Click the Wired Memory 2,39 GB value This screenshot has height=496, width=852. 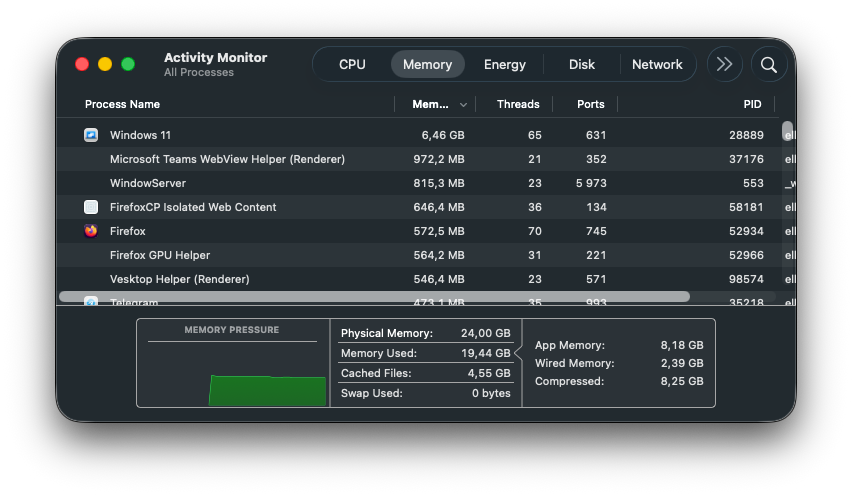(682, 363)
